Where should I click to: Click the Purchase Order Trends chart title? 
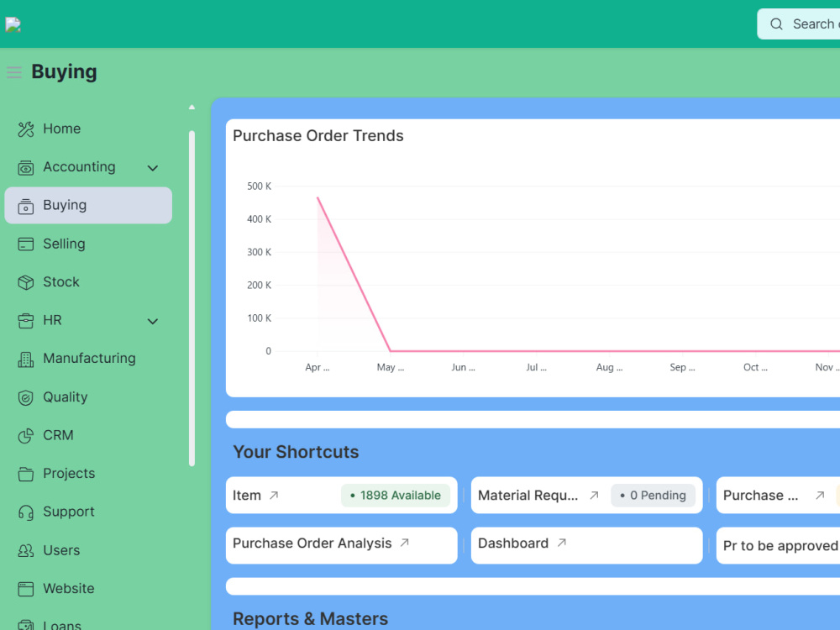[318, 135]
